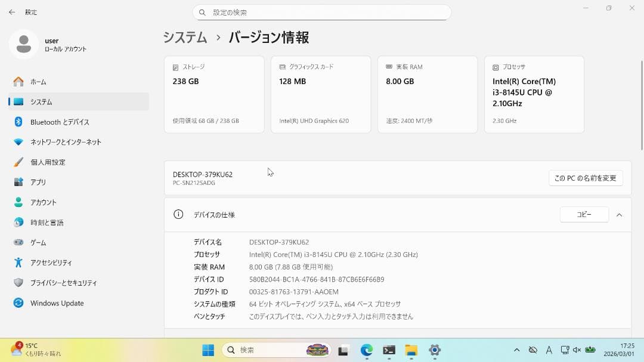
Task: Open the terminal app on taskbar
Action: [389, 350]
